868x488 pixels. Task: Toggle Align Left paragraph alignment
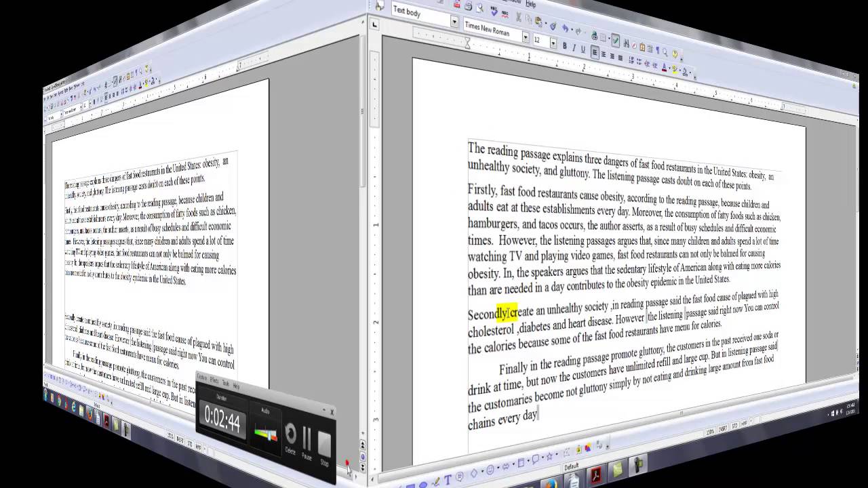595,51
